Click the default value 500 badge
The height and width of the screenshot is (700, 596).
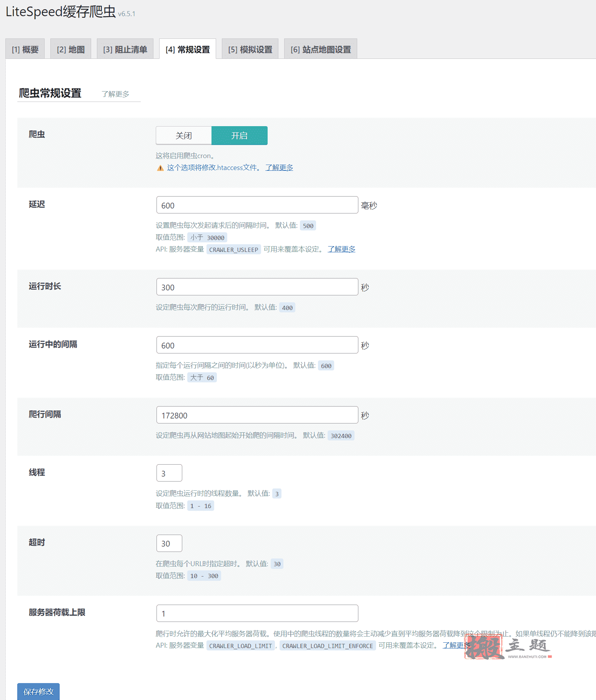pyautogui.click(x=308, y=226)
